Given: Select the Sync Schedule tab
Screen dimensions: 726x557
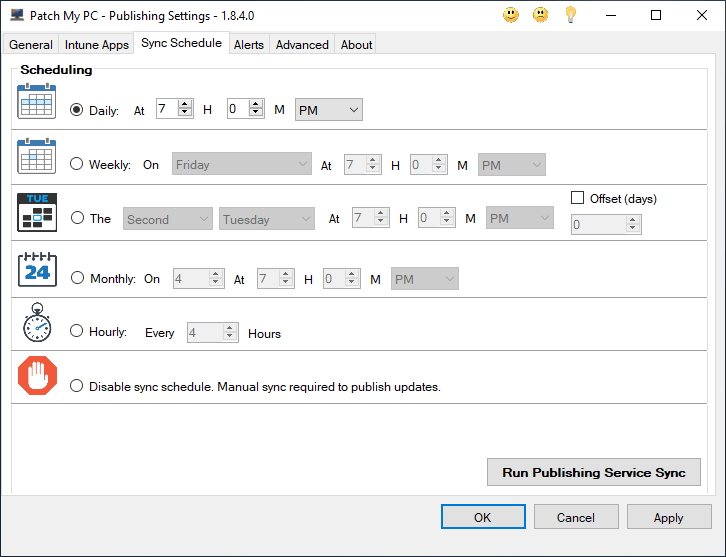Looking at the screenshot, I should [x=181, y=43].
